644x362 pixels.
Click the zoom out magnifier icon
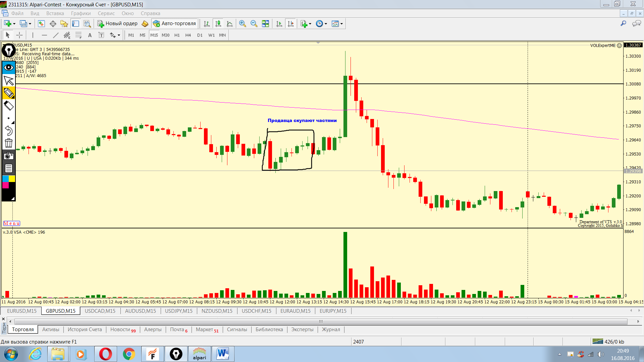point(254,23)
